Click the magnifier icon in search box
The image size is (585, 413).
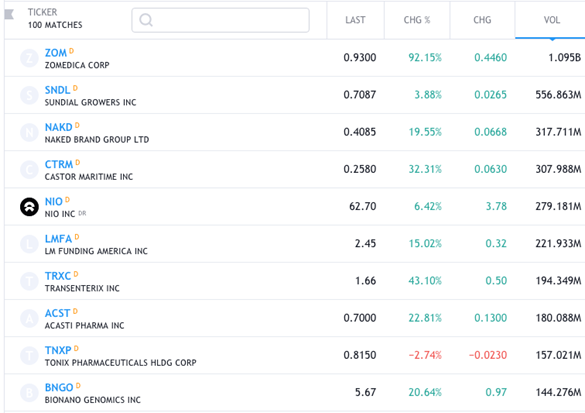pos(146,20)
